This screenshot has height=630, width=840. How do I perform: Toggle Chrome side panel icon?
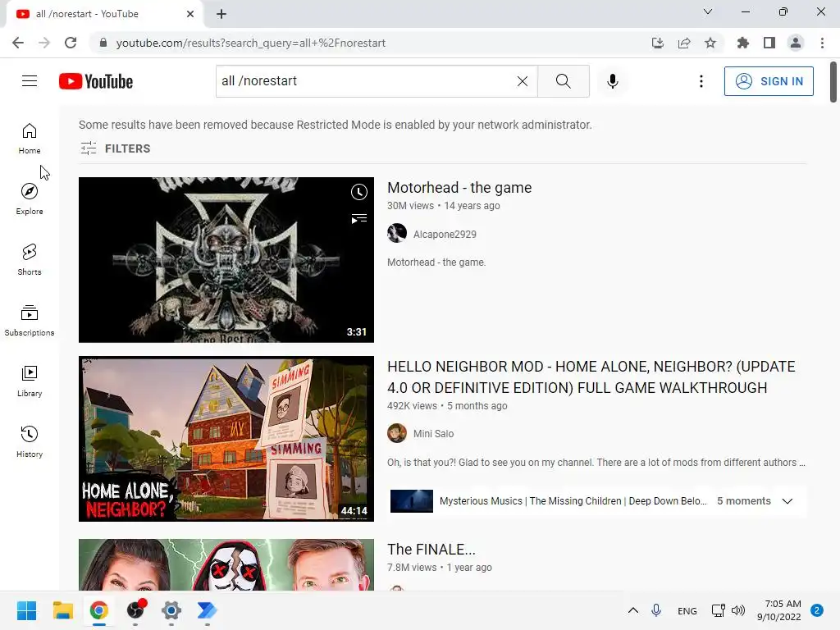(x=769, y=43)
